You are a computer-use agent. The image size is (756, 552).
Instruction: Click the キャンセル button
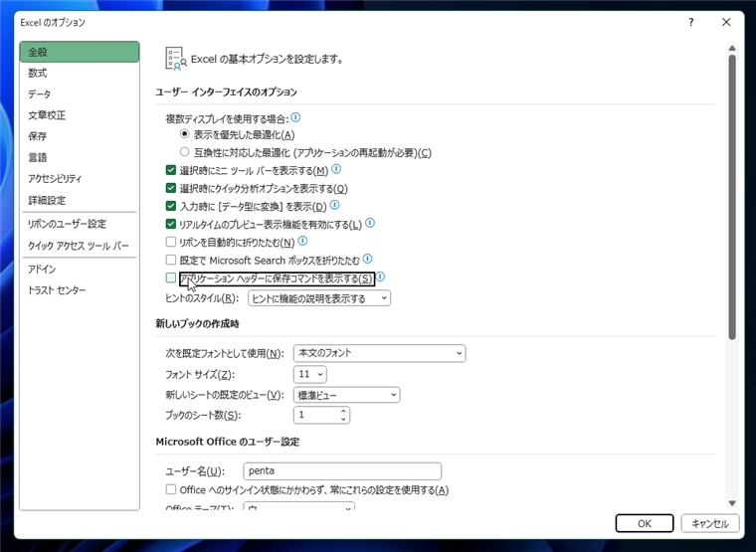click(x=709, y=523)
